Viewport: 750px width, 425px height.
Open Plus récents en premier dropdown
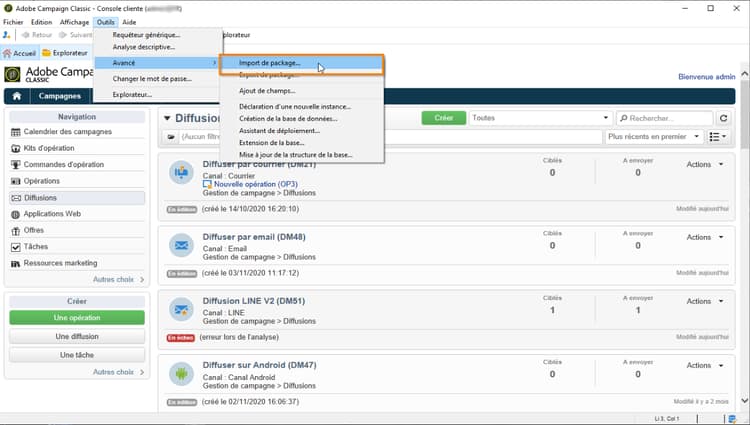[x=654, y=137]
